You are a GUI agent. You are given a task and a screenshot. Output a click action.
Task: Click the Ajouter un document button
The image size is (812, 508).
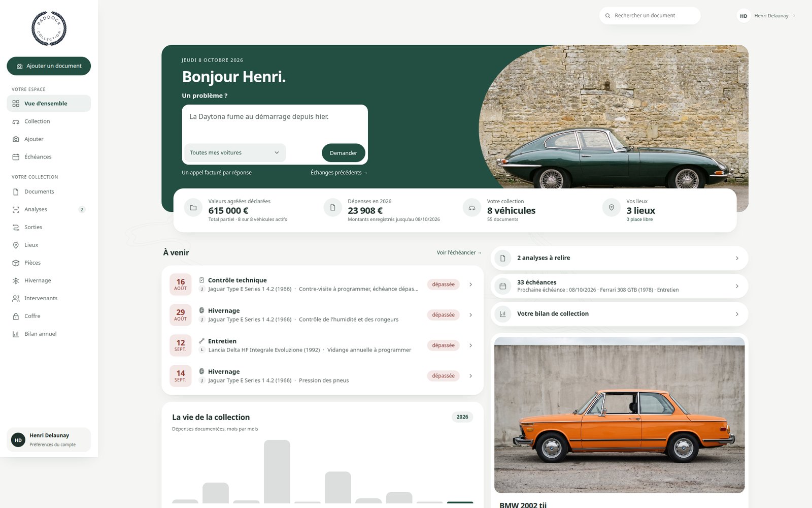coord(49,66)
